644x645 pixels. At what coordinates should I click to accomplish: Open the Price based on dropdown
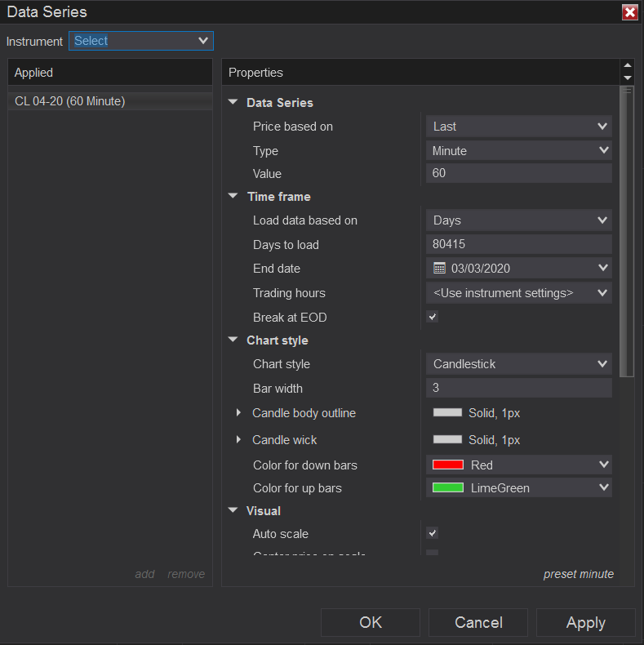[x=518, y=127]
